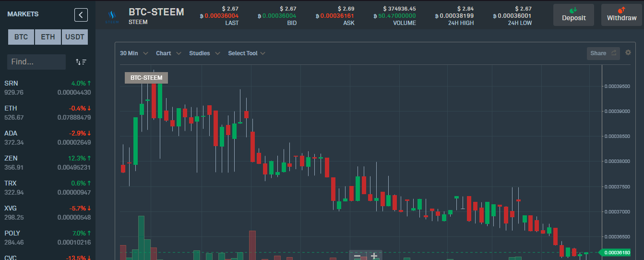Image resolution: width=644 pixels, height=260 pixels.
Task: Switch to the USDT markets tab
Action: point(75,37)
